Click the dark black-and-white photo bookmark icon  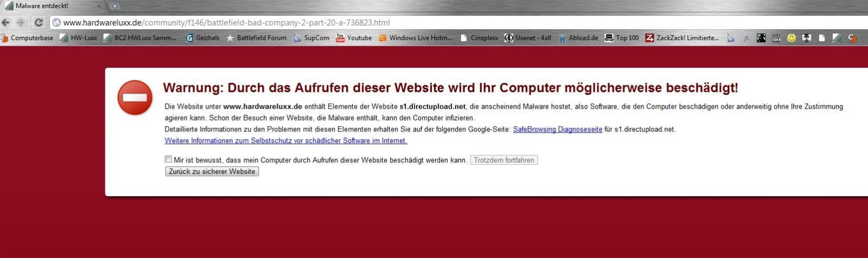tap(761, 38)
